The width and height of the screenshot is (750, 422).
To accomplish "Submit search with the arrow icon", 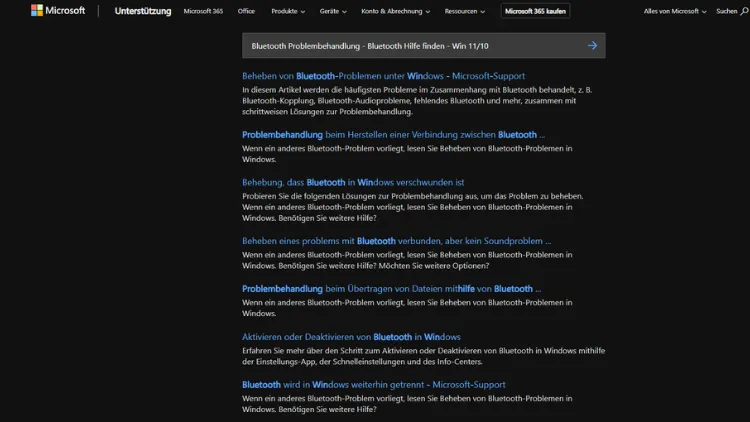I will (x=592, y=45).
